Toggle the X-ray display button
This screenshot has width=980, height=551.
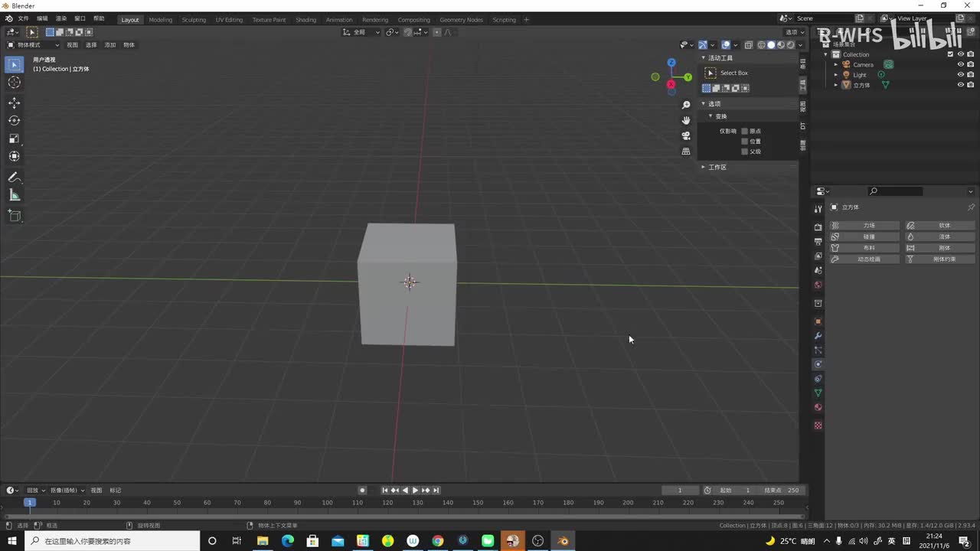tap(749, 45)
